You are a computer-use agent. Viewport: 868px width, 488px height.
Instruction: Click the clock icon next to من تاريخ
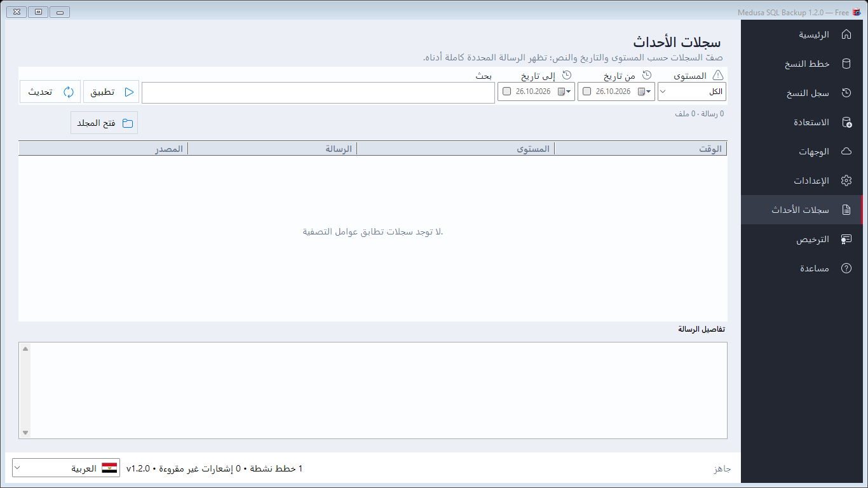[x=647, y=75]
